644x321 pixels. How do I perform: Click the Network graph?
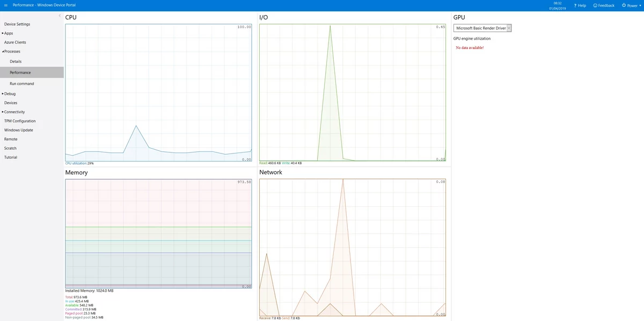[x=353, y=247]
